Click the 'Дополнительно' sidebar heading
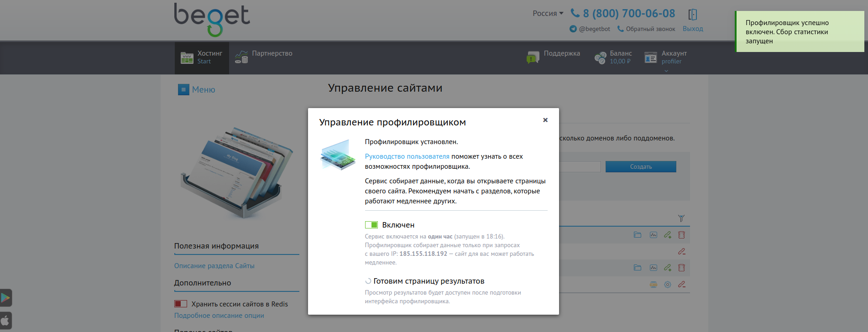Image resolution: width=868 pixels, height=332 pixels. pos(203,283)
